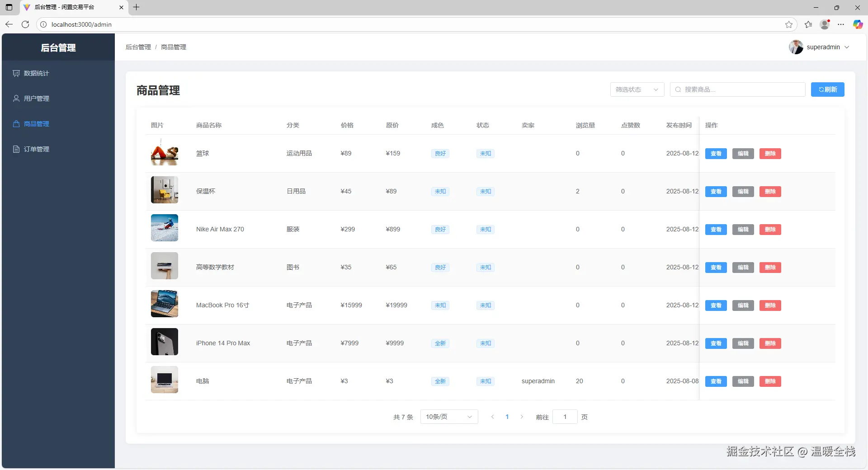868x470 pixels.
Task: Edit the MacBook Pro 16寸 product
Action: pyautogui.click(x=743, y=305)
